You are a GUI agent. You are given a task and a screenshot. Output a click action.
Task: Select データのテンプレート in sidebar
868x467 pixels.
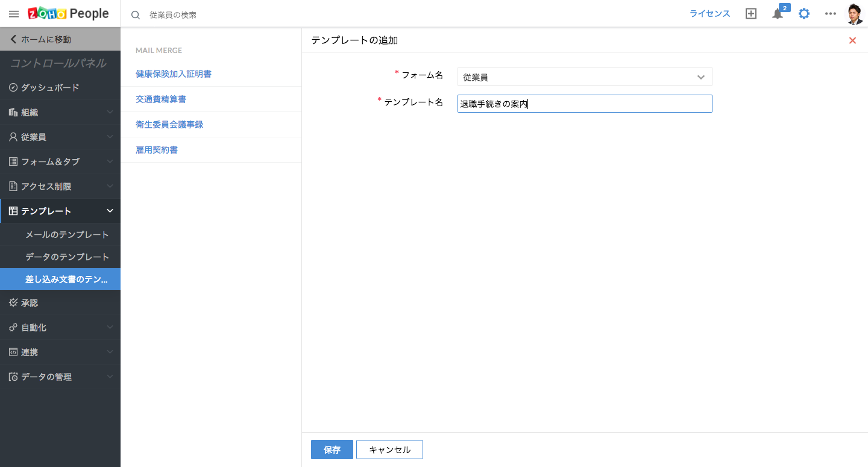(x=67, y=257)
